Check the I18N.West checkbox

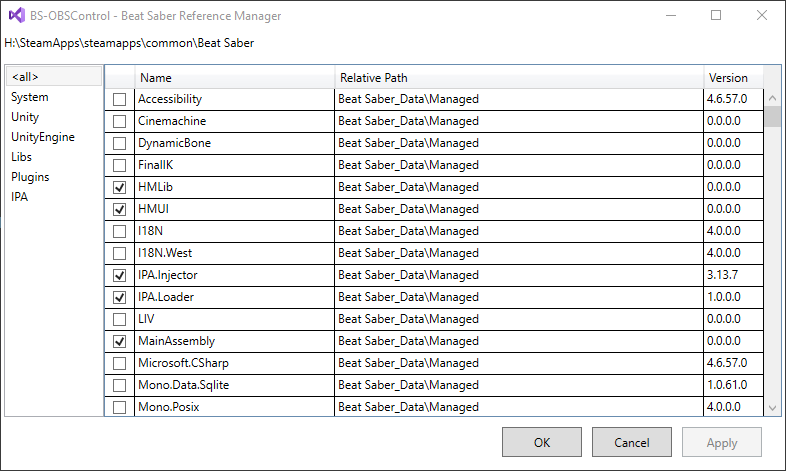(x=119, y=254)
